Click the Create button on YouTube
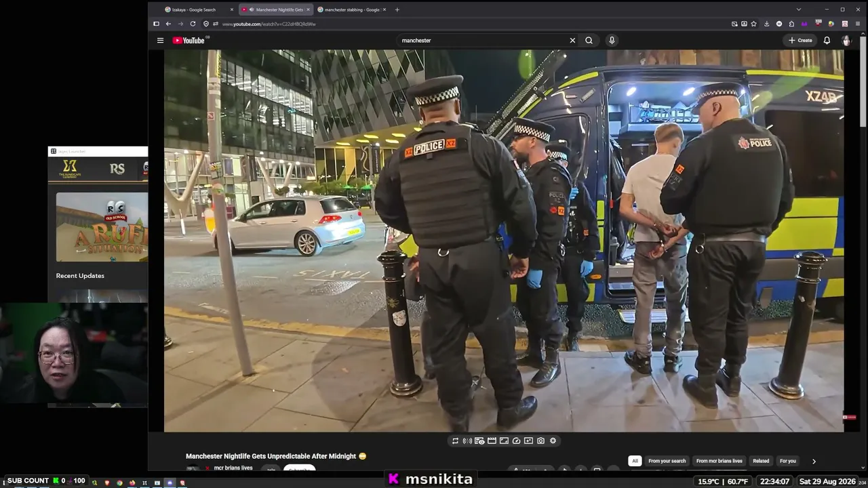 pyautogui.click(x=800, y=40)
